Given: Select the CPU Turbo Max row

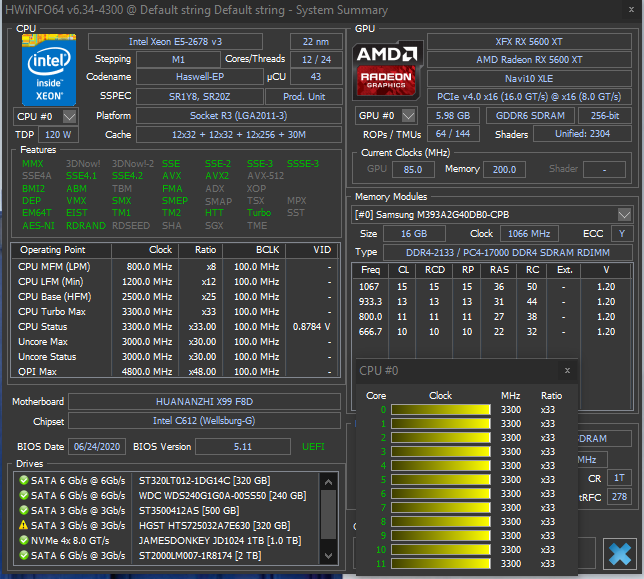Looking at the screenshot, I should [x=175, y=312].
